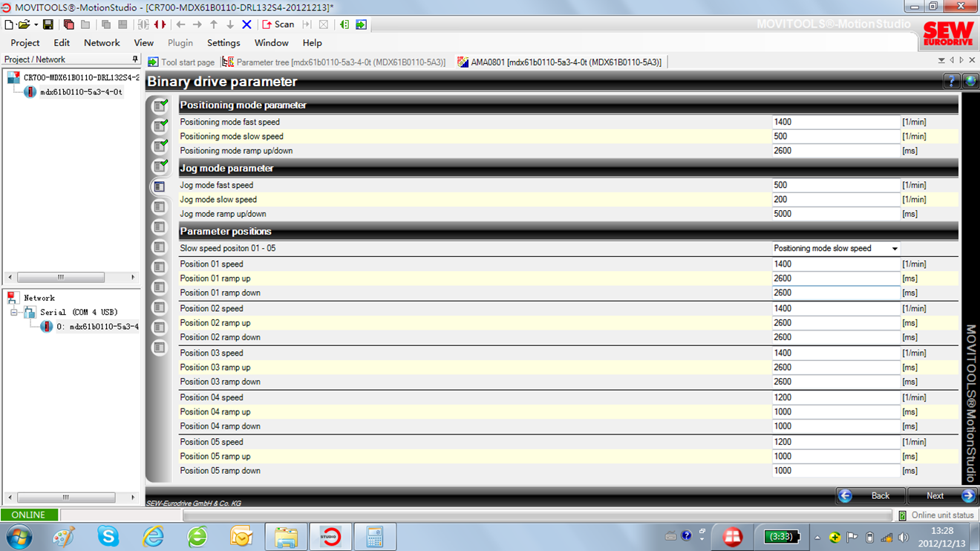This screenshot has height=551, width=980.
Task: Click the blue X delete icon
Action: tap(246, 25)
